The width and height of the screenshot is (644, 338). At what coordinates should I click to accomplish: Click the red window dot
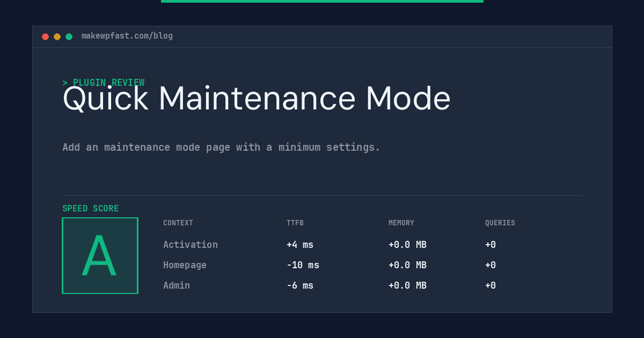coord(45,36)
